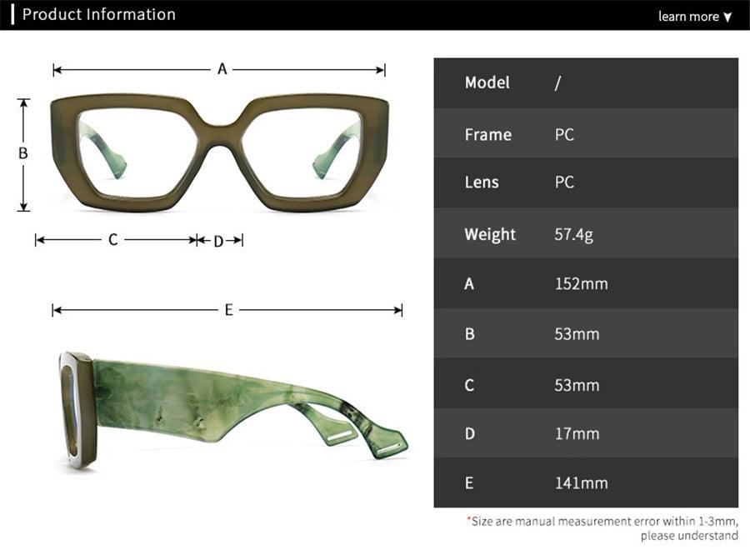
Task: Click the learn more link
Action: click(x=688, y=16)
